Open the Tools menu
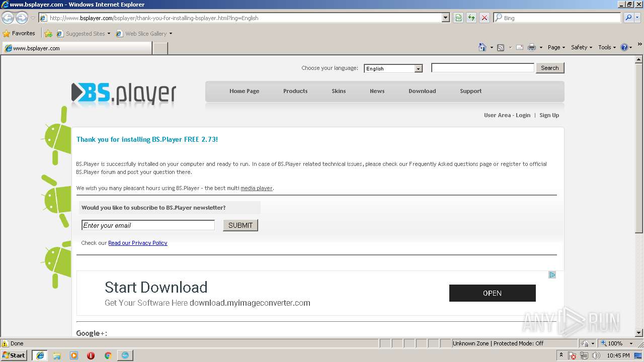644x362 pixels. [x=607, y=47]
